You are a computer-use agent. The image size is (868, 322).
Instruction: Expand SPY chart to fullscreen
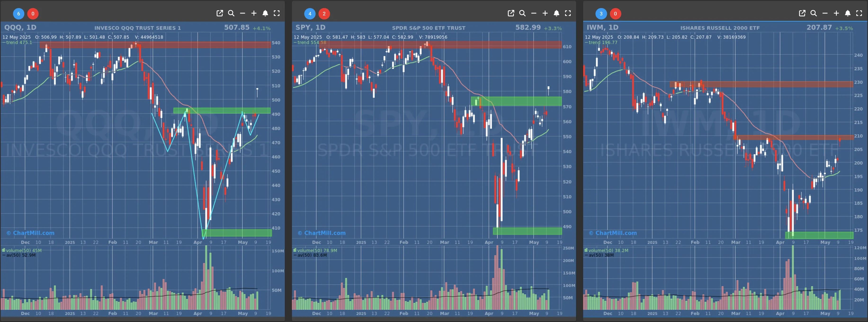(568, 13)
